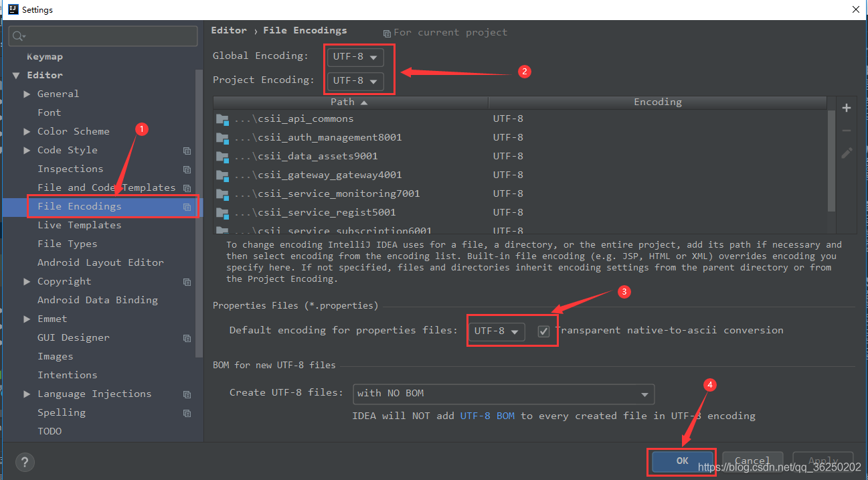Viewport: 868px width, 480px height.
Task: Click project-level icon next to GUI Designer
Action: [x=187, y=338]
